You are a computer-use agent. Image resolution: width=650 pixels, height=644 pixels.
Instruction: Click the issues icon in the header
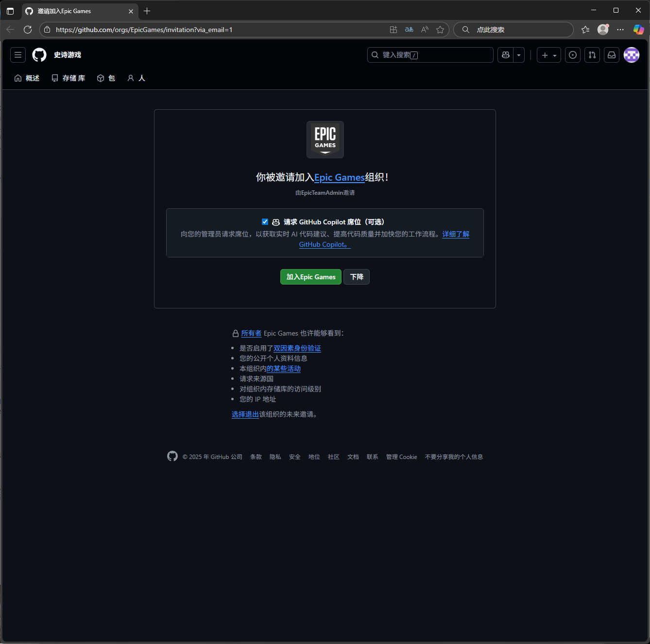click(572, 55)
